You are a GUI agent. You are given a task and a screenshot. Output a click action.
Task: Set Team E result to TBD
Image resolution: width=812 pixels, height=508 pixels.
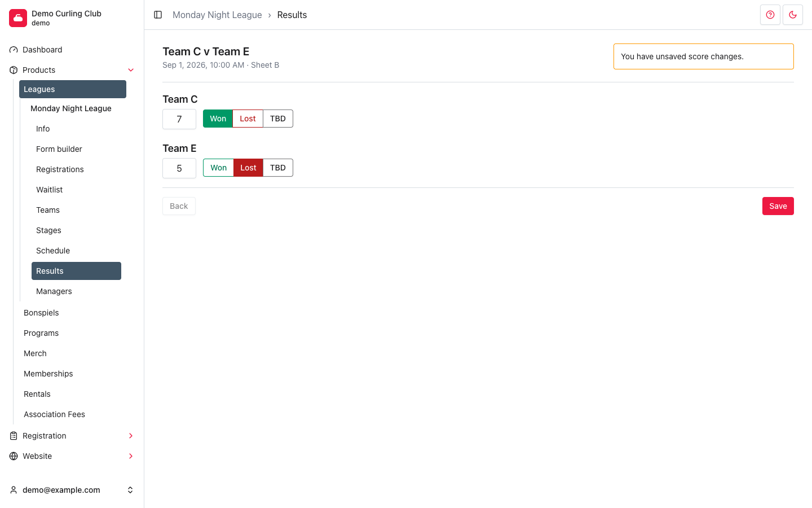278,168
